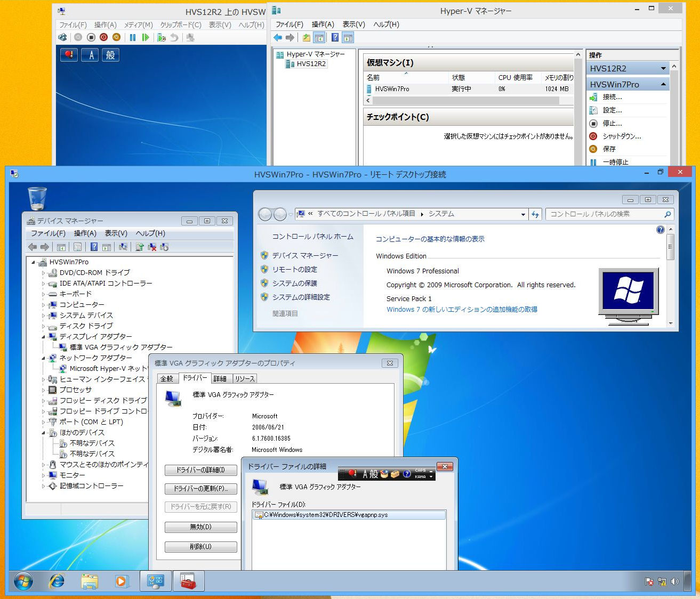Click ドライバーの更新(P) button

[201, 489]
